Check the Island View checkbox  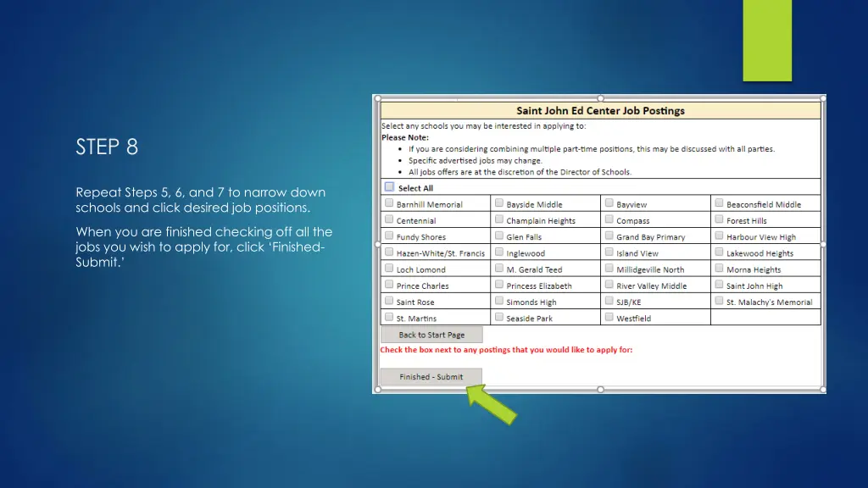pos(609,252)
